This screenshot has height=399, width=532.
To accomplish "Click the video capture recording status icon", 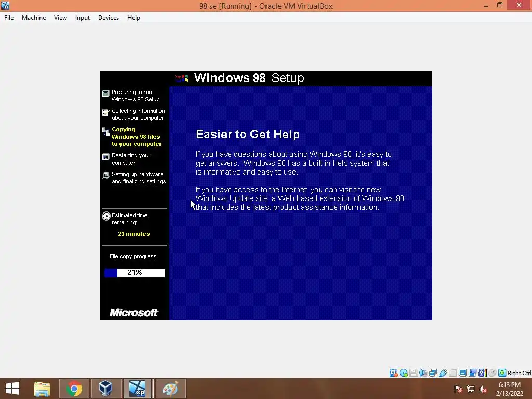I will (x=472, y=373).
